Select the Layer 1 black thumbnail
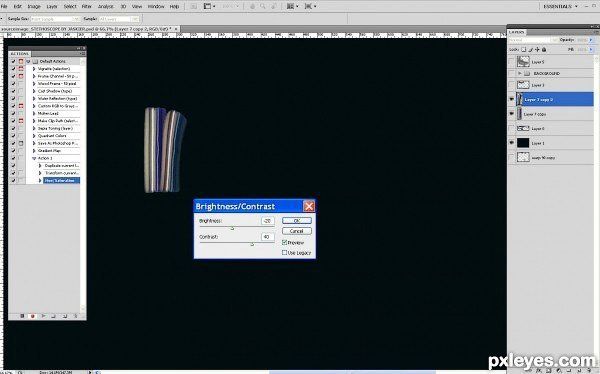 click(523, 143)
